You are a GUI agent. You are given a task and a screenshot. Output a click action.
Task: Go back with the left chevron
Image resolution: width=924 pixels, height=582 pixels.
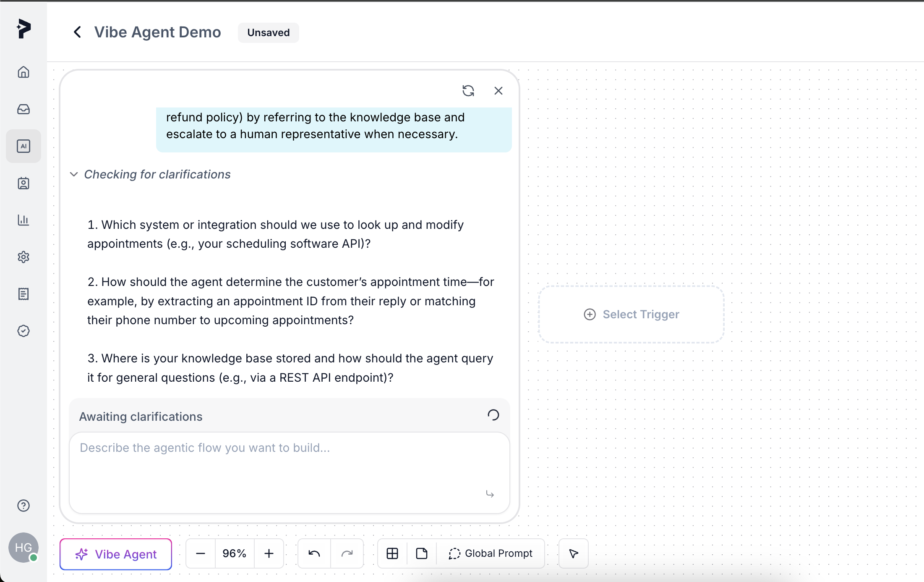coord(77,32)
